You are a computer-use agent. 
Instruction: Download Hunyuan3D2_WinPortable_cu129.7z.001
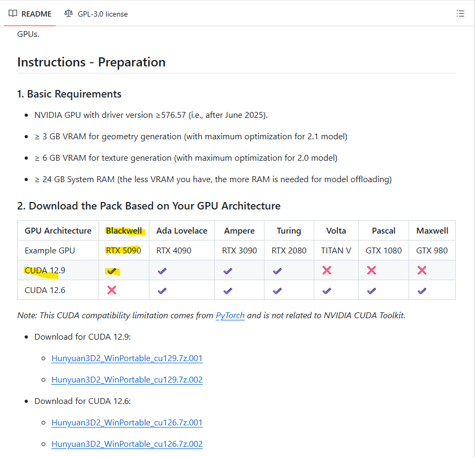(x=127, y=358)
